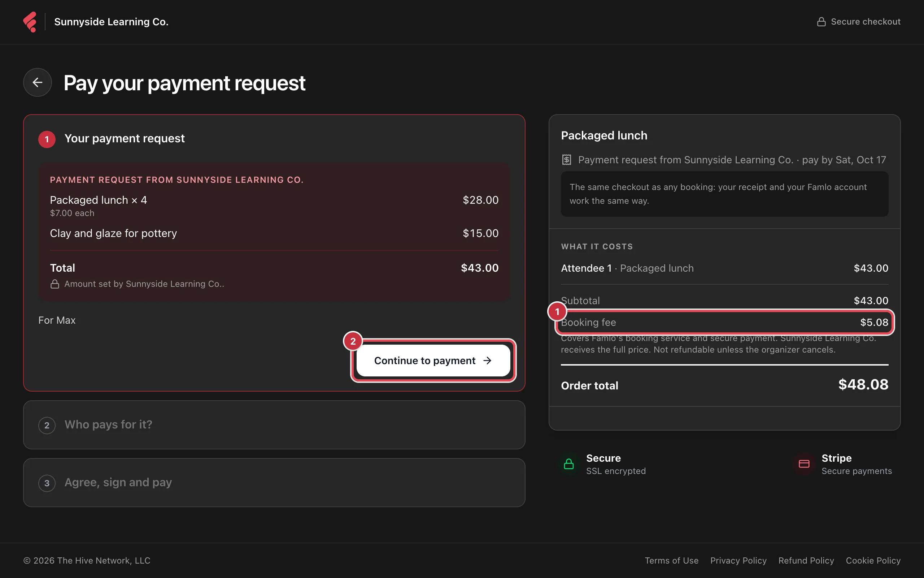Click the Pay your payment request title
This screenshot has width=924, height=578.
tap(184, 83)
